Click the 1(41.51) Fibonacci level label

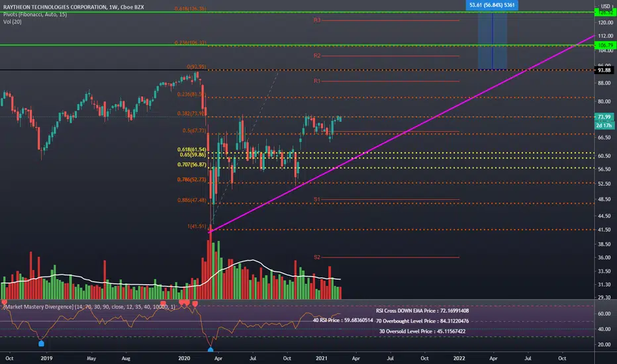pos(197,226)
